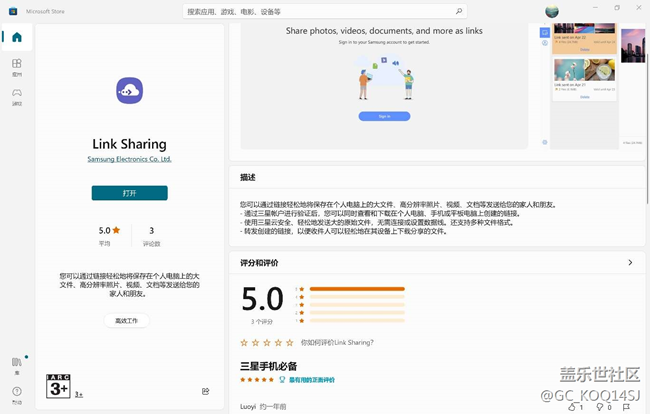
Task: Click the 3 个评分 ratings count
Action: [262, 322]
